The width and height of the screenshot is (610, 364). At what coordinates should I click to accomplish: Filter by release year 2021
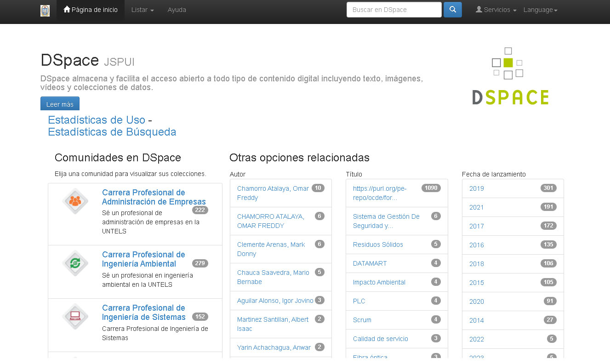(x=477, y=207)
